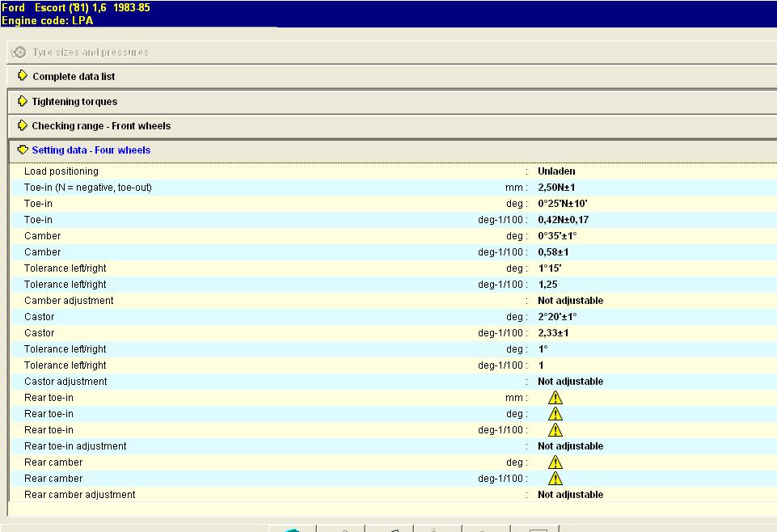Screen dimensions: 777x532
Task: Select the Castor label beside 2°20'±1°
Action: pos(39,317)
